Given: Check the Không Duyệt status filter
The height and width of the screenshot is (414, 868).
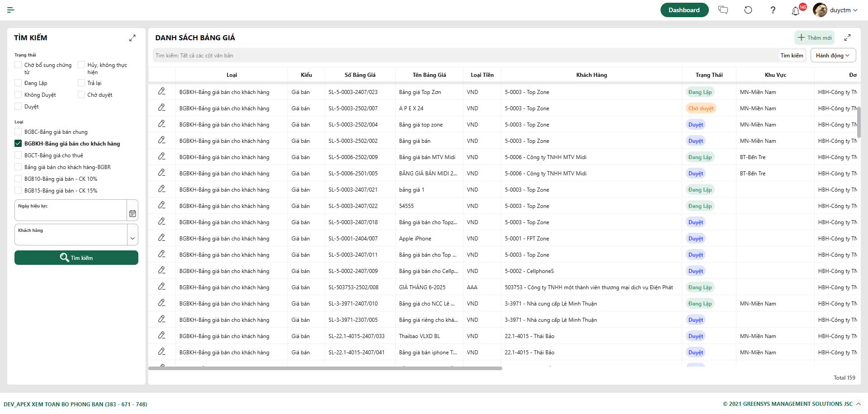Looking at the screenshot, I should (x=18, y=94).
